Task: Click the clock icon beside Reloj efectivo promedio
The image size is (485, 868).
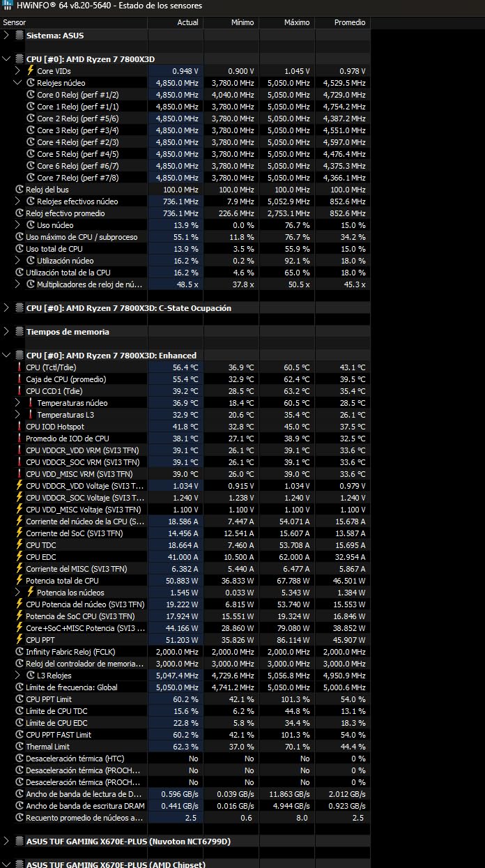Action: [20, 213]
